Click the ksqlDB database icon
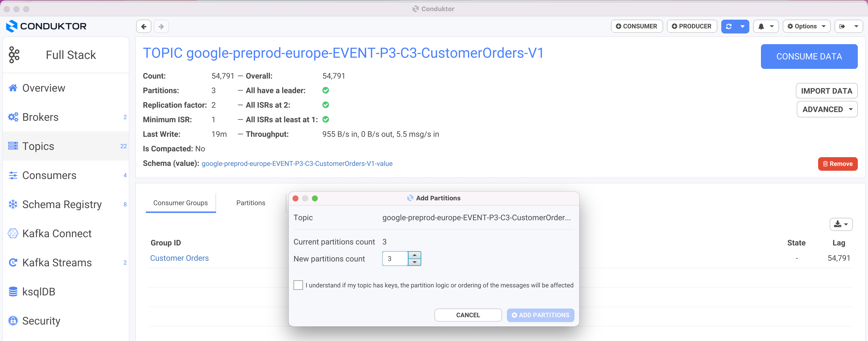 tap(13, 292)
